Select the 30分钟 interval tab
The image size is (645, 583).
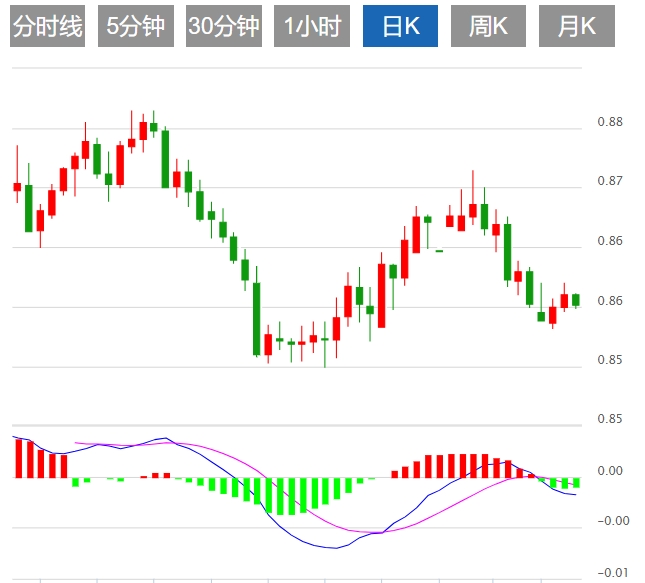tap(224, 26)
